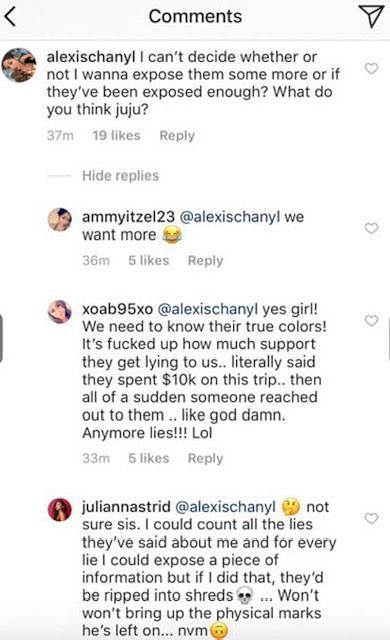Go back using the top-left arrow

[x=11, y=17]
